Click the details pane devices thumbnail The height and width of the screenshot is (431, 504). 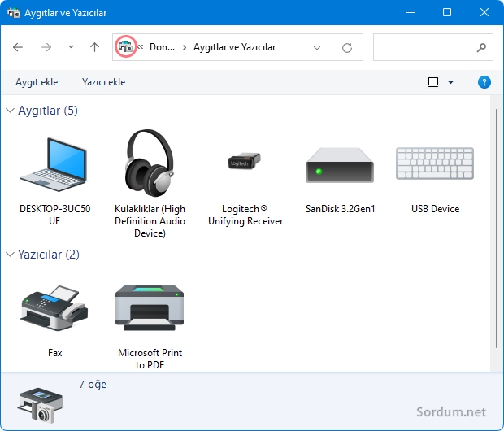41,405
